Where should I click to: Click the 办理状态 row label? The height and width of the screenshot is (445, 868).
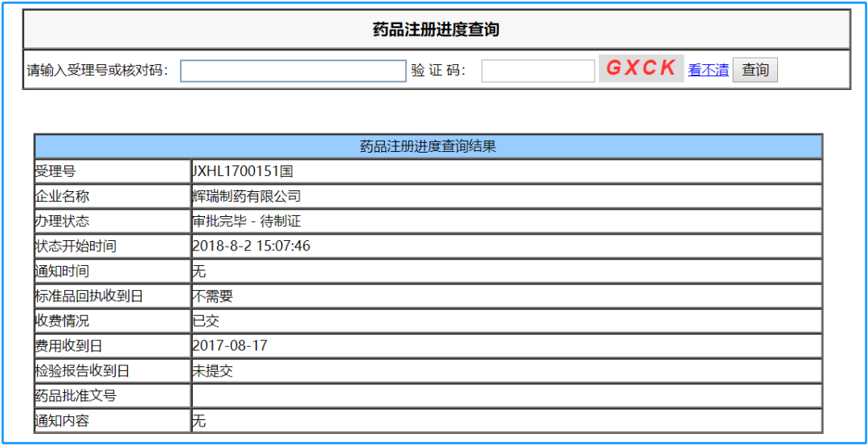62,221
